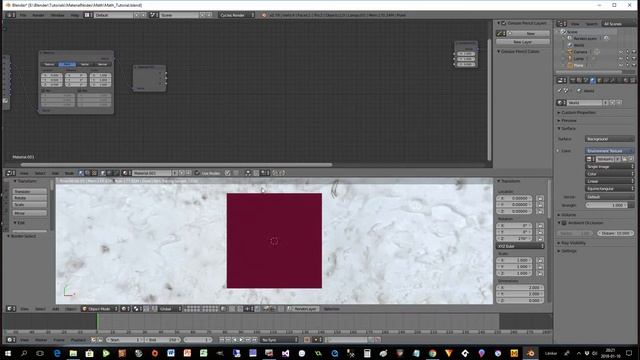Screen dimensions: 640x360
Task: Click the Material.001 datablock name field
Action: pos(152,173)
